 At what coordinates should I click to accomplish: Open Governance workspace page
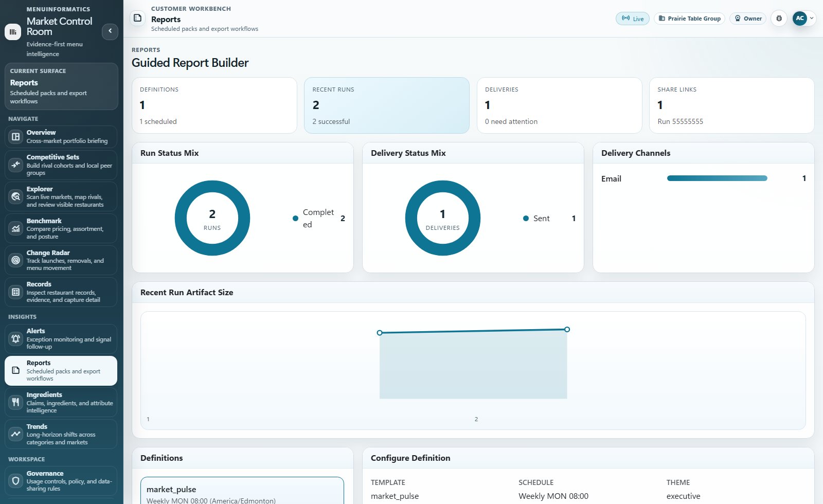(x=61, y=481)
